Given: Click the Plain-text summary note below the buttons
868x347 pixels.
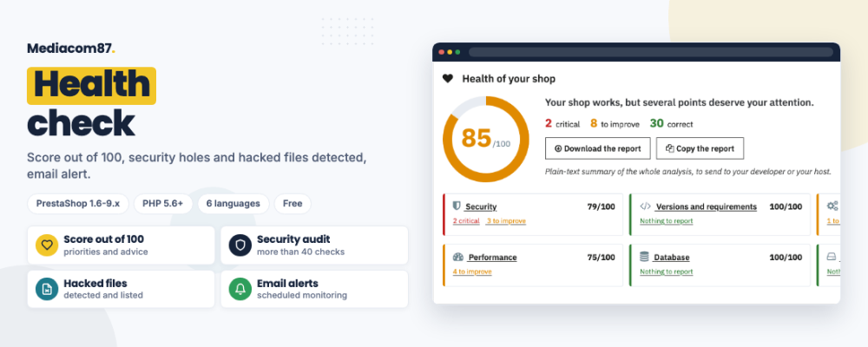Looking at the screenshot, I should [688, 172].
